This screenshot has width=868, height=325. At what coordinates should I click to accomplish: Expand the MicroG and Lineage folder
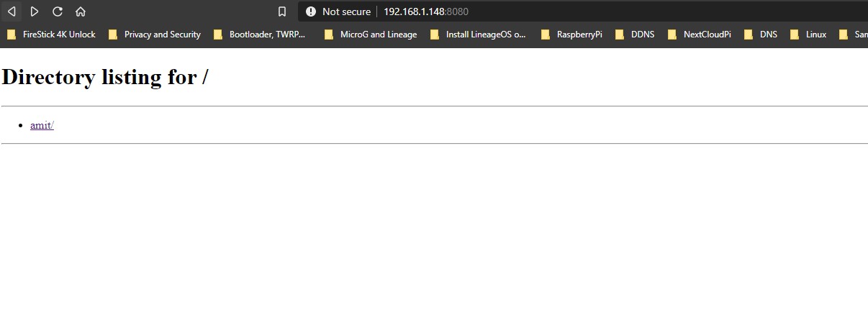[x=371, y=35]
